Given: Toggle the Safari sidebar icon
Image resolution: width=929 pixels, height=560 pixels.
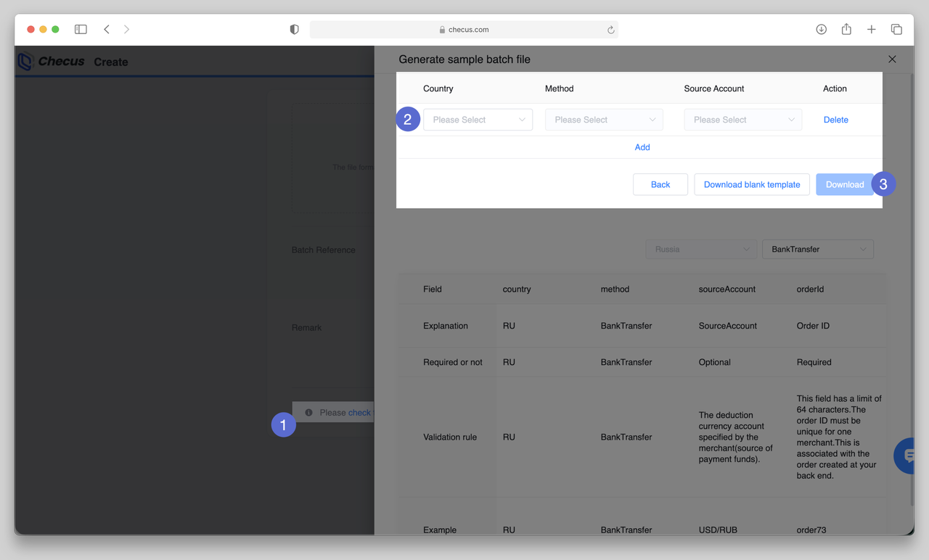Looking at the screenshot, I should click(x=81, y=30).
